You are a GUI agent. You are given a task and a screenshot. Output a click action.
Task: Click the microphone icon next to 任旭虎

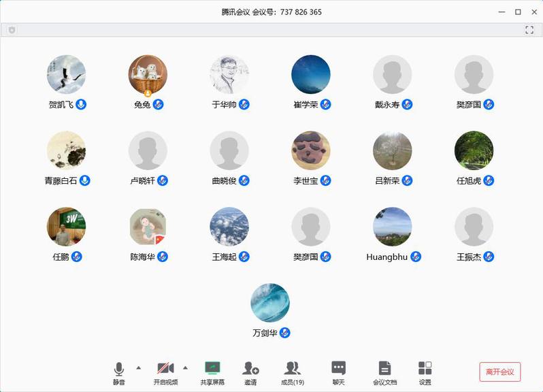[489, 180]
